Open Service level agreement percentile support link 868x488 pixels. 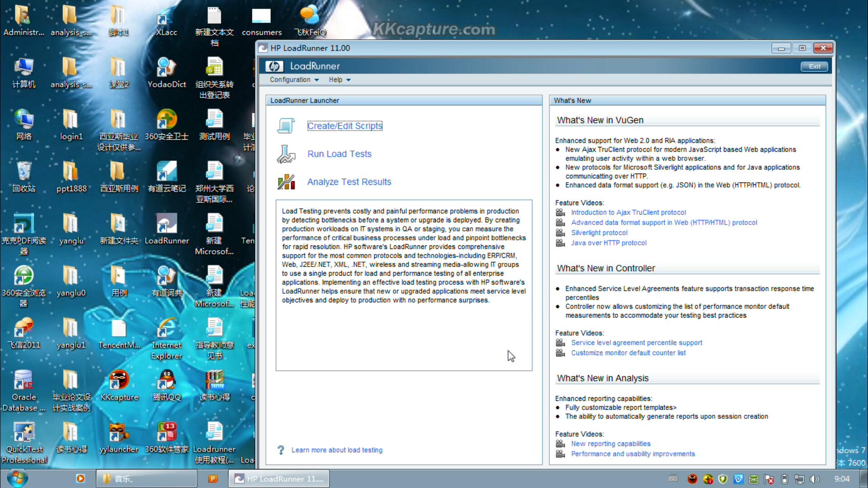tap(637, 343)
